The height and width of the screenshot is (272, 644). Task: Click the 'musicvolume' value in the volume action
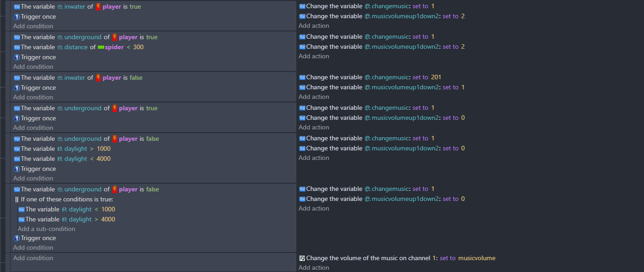point(477,258)
